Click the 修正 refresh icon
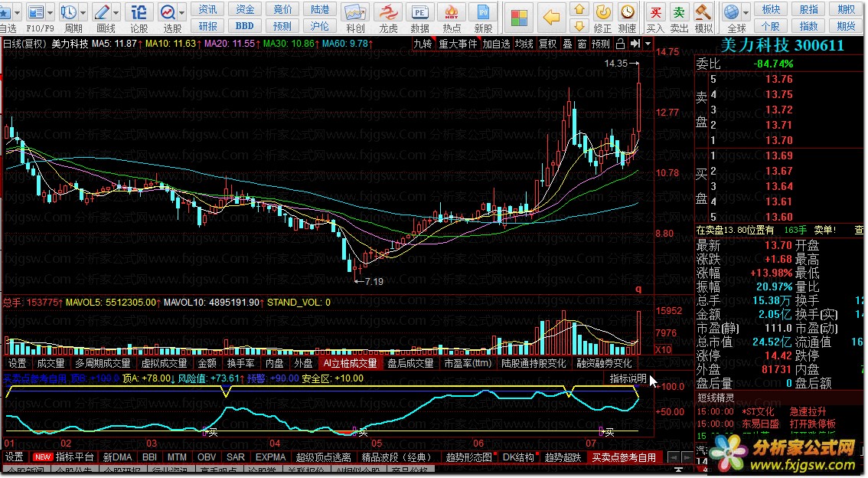The width and height of the screenshot is (868, 478). [603, 11]
